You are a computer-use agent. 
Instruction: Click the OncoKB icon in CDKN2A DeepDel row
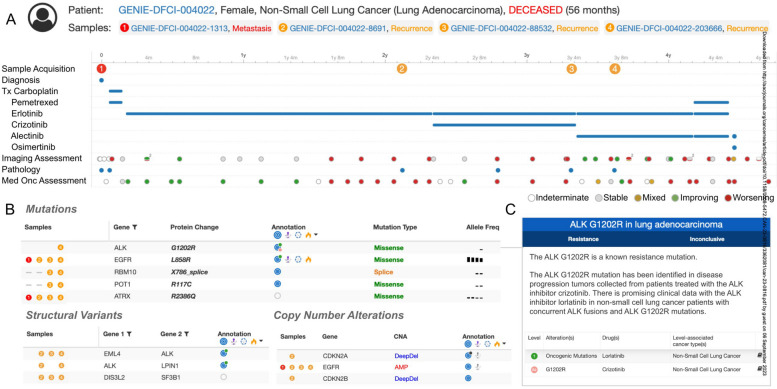[x=468, y=355]
